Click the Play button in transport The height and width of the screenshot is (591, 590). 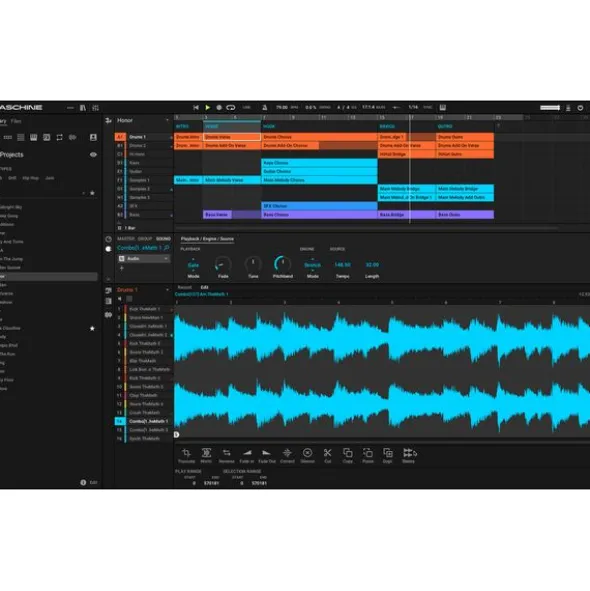point(207,107)
